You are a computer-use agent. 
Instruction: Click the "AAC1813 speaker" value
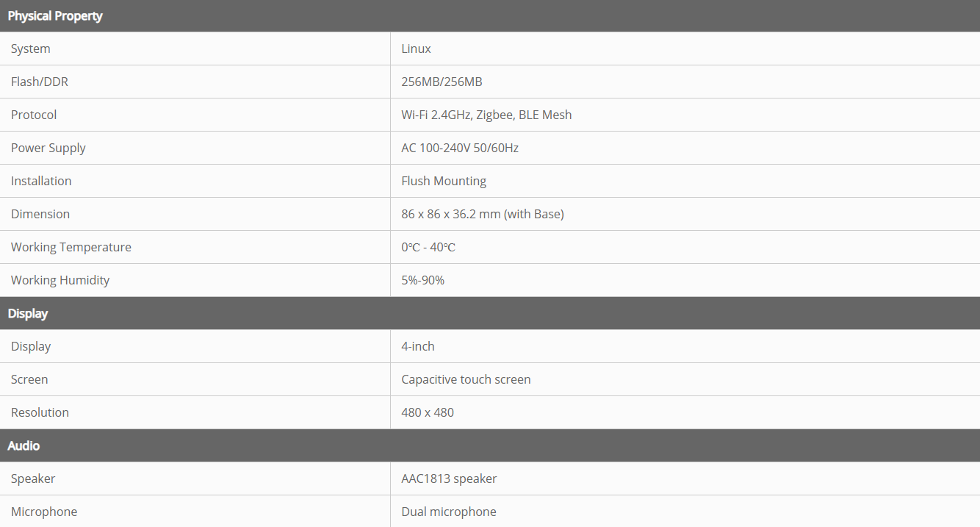pyautogui.click(x=449, y=478)
